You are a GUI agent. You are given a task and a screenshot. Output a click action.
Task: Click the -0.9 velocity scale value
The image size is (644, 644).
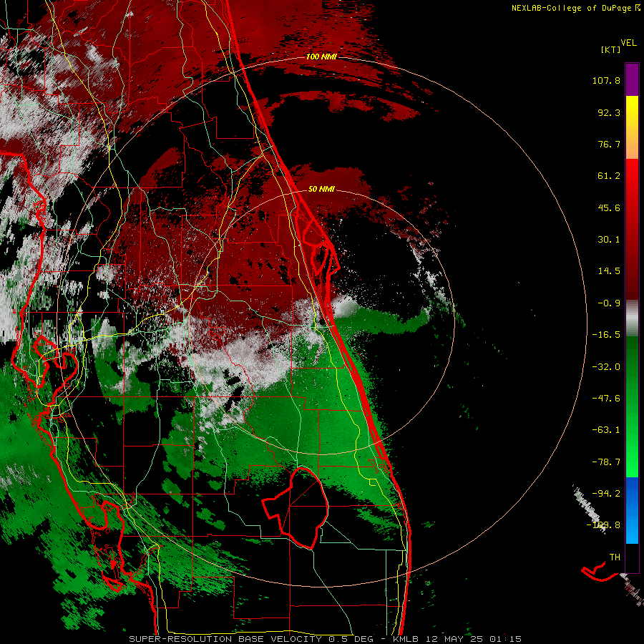(x=609, y=303)
